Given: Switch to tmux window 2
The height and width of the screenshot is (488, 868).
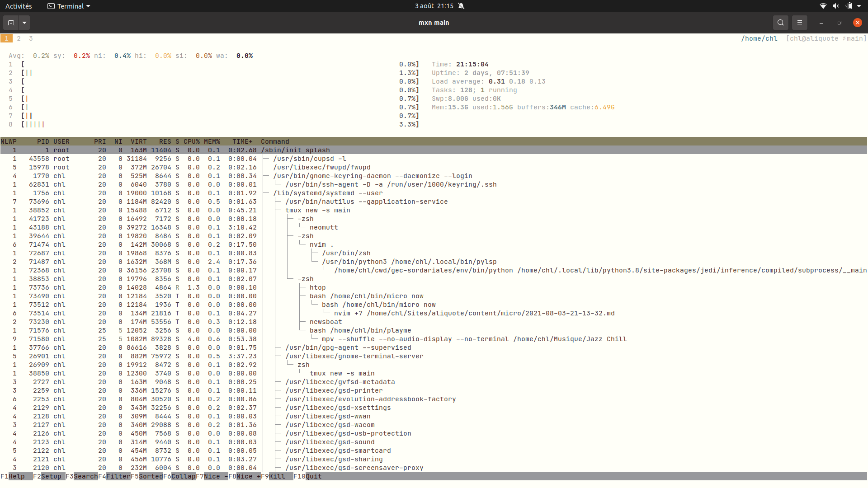Looking at the screenshot, I should pyautogui.click(x=19, y=38).
